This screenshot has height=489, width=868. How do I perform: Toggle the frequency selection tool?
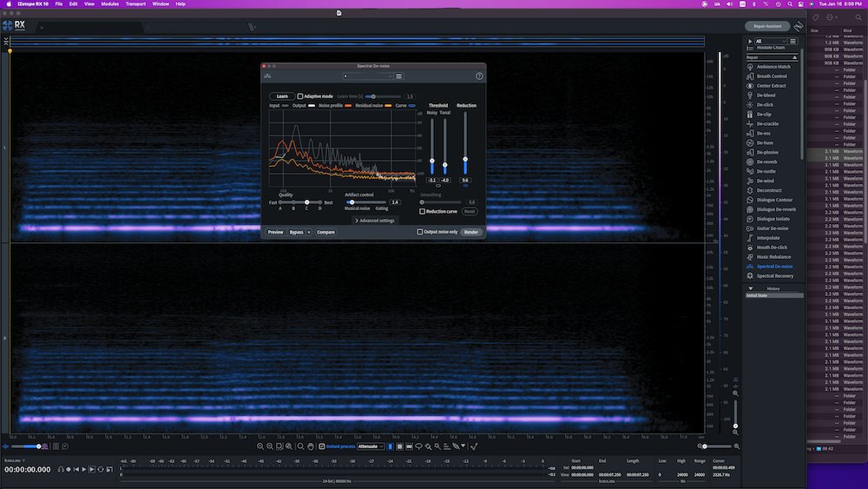tap(409, 446)
